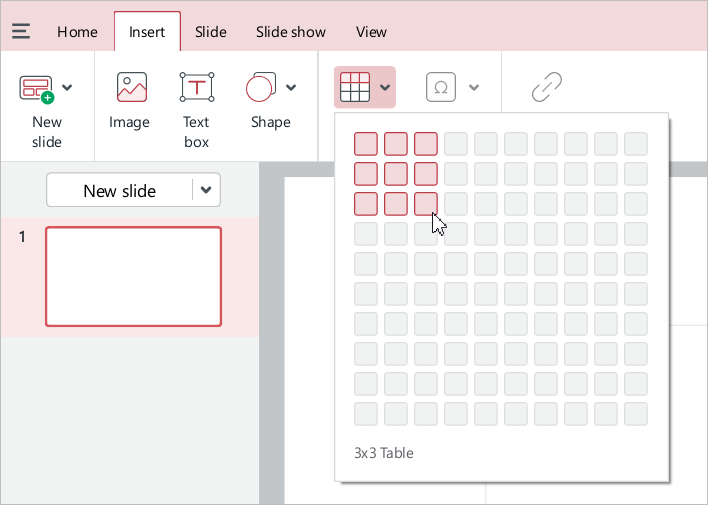The height and width of the screenshot is (505, 708).
Task: Click the Shape icon
Action: (x=261, y=88)
